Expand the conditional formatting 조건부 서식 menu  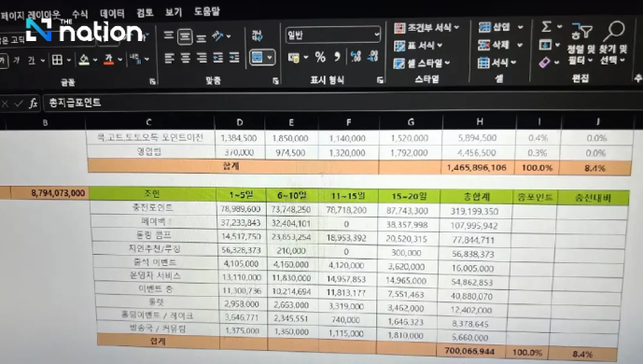(x=426, y=28)
